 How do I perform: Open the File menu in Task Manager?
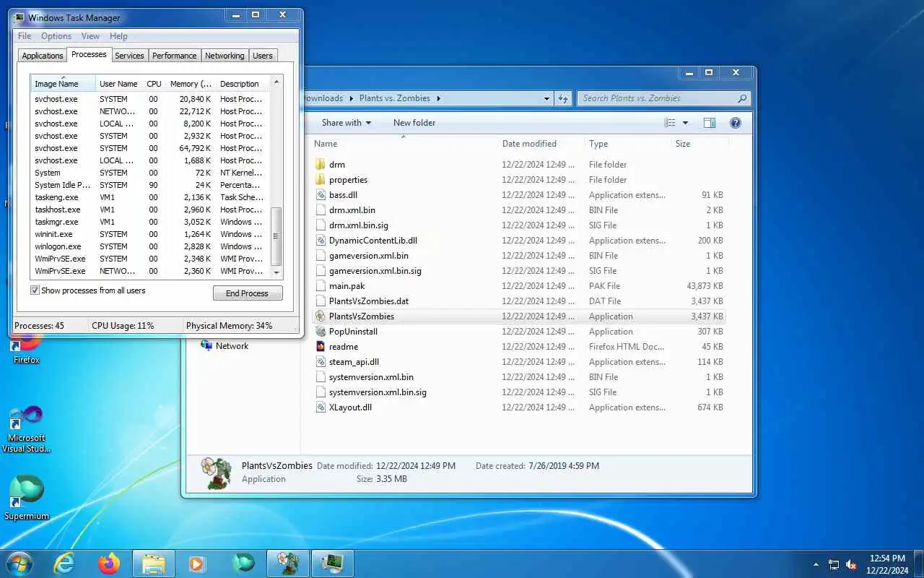click(x=25, y=36)
